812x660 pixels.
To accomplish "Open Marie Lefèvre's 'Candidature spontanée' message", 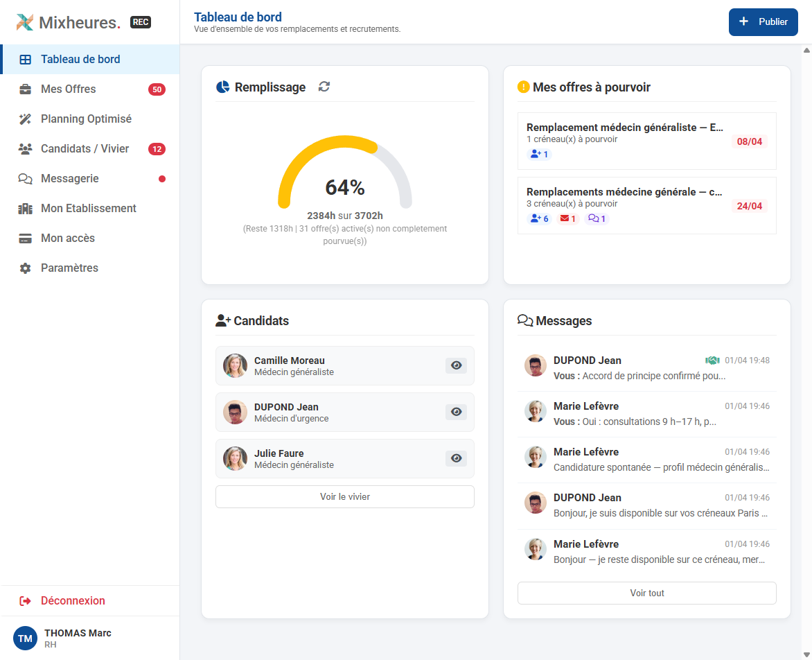I will point(647,460).
